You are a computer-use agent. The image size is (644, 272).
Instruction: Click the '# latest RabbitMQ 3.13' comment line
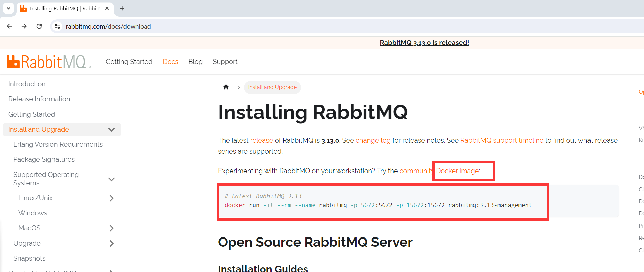click(x=263, y=196)
